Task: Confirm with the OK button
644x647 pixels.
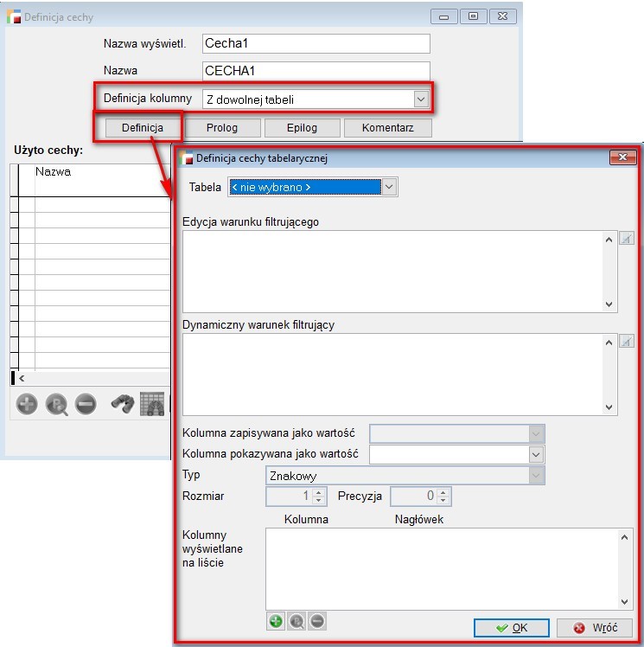Action: [x=511, y=628]
